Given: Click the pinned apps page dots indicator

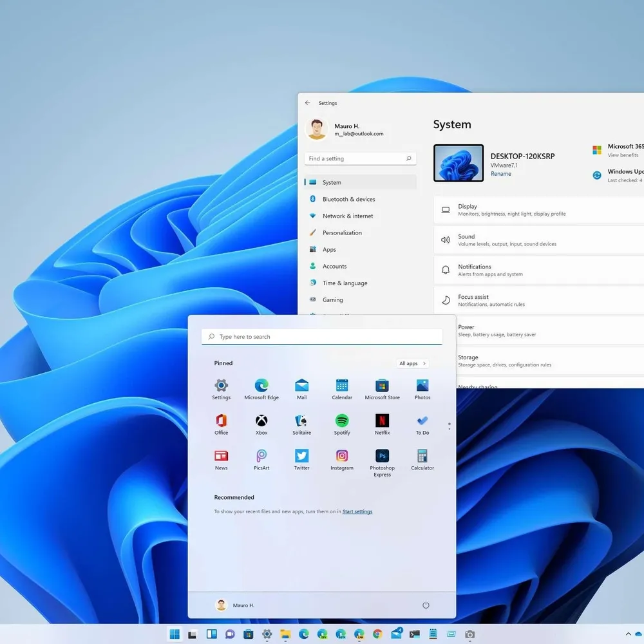Looking at the screenshot, I should click(x=449, y=426).
